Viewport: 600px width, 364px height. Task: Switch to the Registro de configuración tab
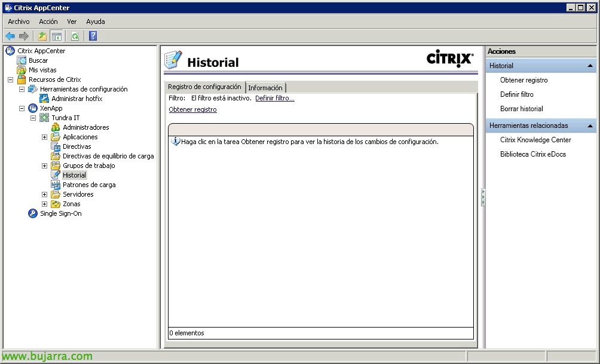(x=205, y=87)
